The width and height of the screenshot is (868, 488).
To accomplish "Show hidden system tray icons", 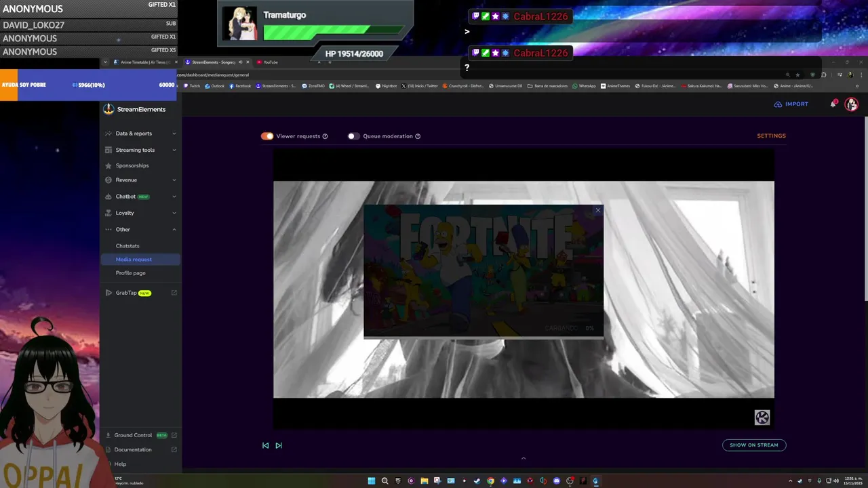I will point(791,481).
